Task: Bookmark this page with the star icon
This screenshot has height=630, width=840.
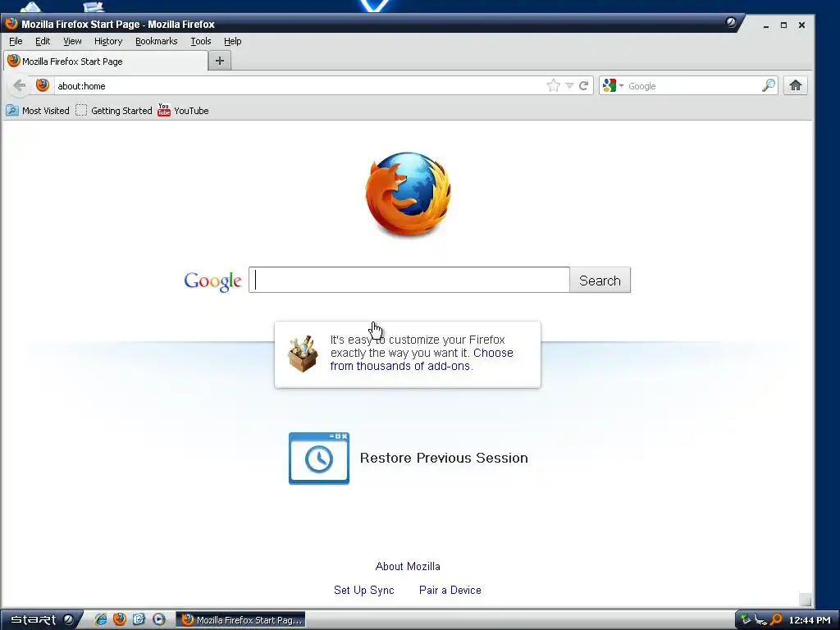Action: pyautogui.click(x=554, y=85)
